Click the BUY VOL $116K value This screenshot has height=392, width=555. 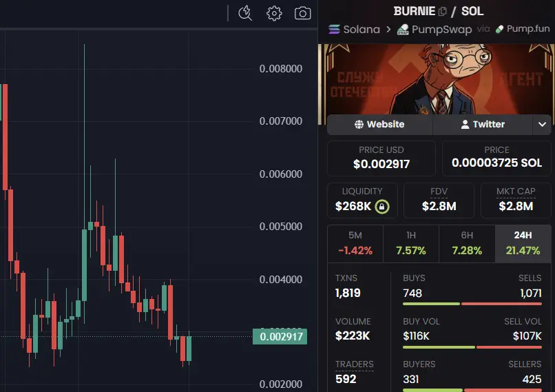click(x=416, y=336)
